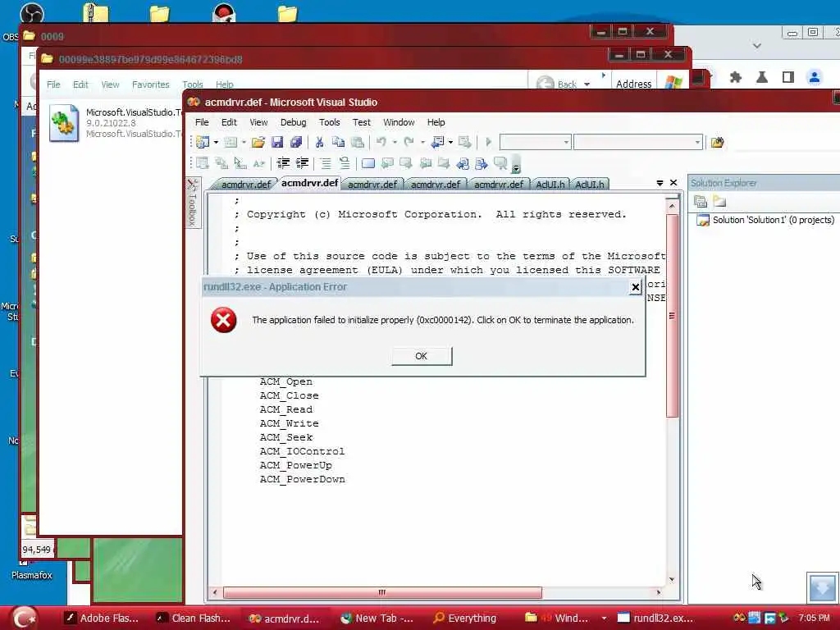Image resolution: width=840 pixels, height=630 pixels.
Task: Click the Display Parameter Info icon
Action: pos(221,163)
